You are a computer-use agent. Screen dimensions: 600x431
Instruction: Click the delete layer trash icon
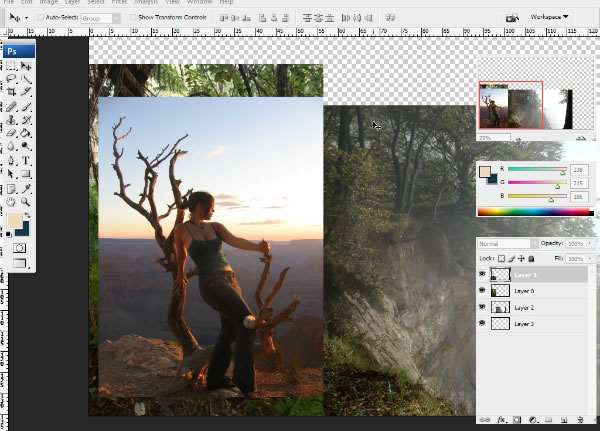tap(579, 420)
